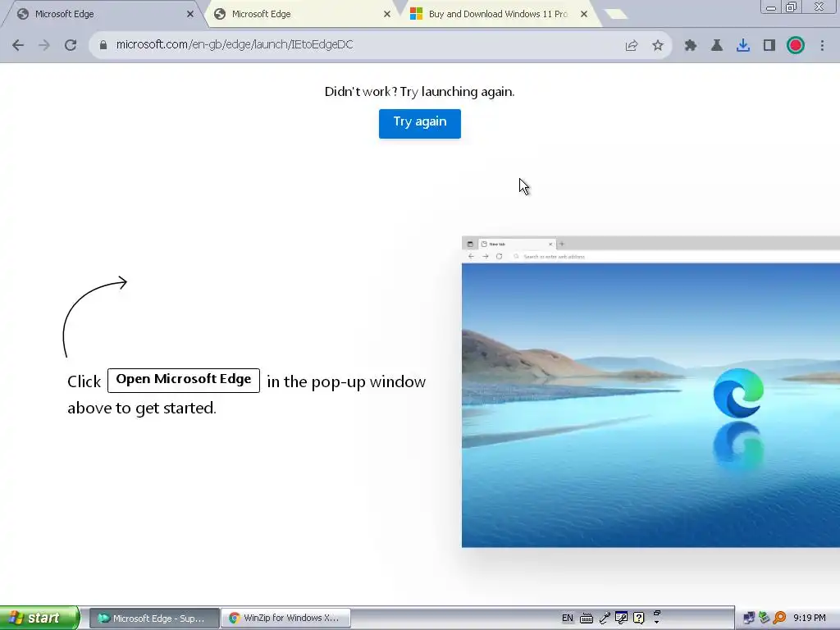Switch to the first Microsoft Edge tab

click(102, 14)
